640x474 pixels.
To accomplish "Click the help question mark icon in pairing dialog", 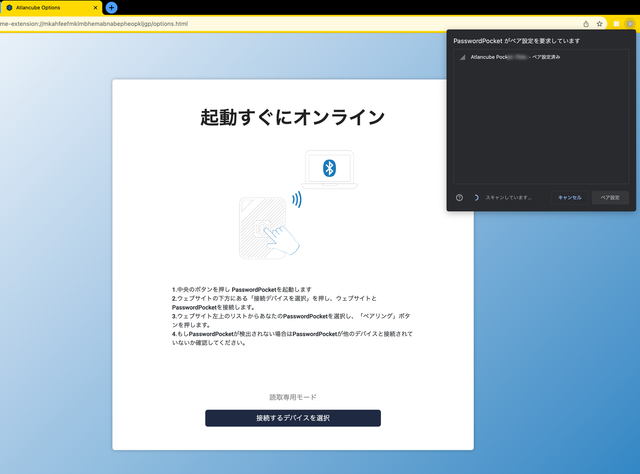I will click(x=459, y=198).
